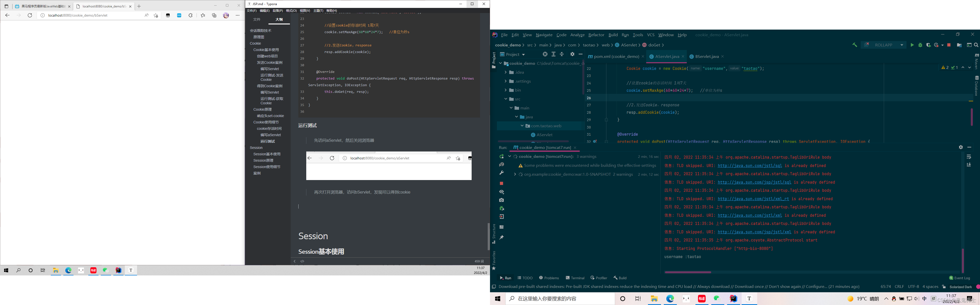Click the wrench icon in the Run panel

[x=501, y=173]
